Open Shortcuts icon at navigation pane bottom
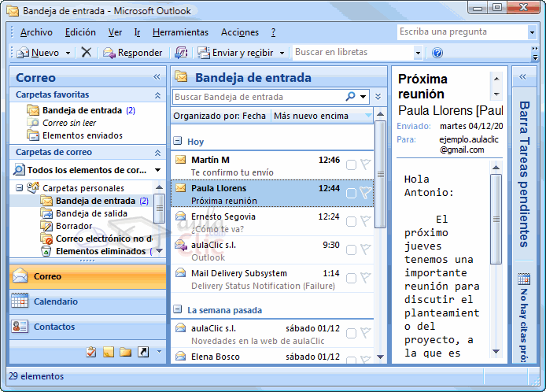Viewport: 546px width, 392px height. pos(143,352)
